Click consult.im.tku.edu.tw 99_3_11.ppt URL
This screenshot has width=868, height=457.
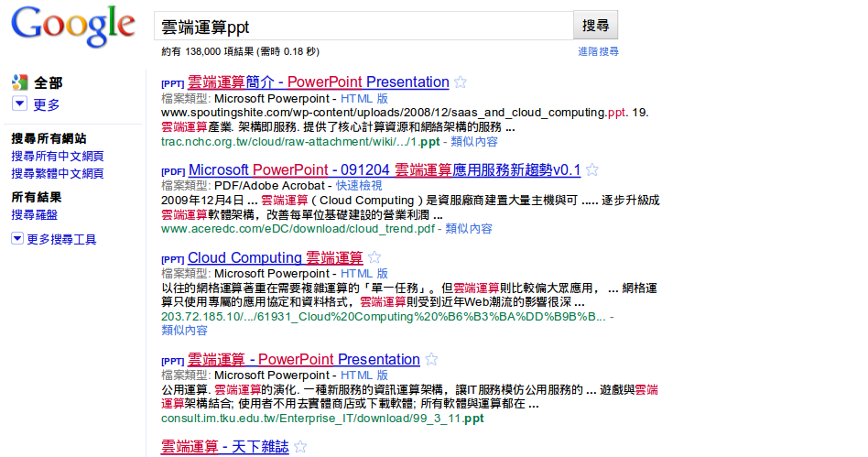(322, 419)
